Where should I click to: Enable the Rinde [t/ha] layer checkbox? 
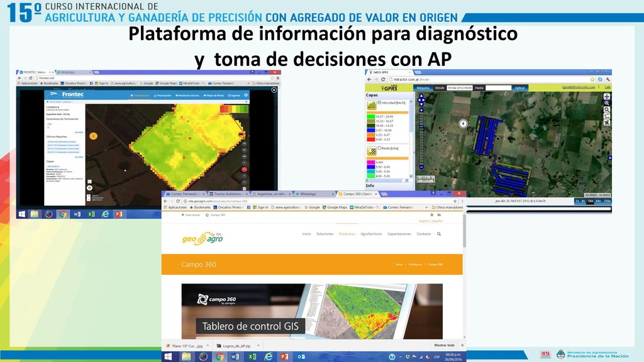(x=379, y=148)
